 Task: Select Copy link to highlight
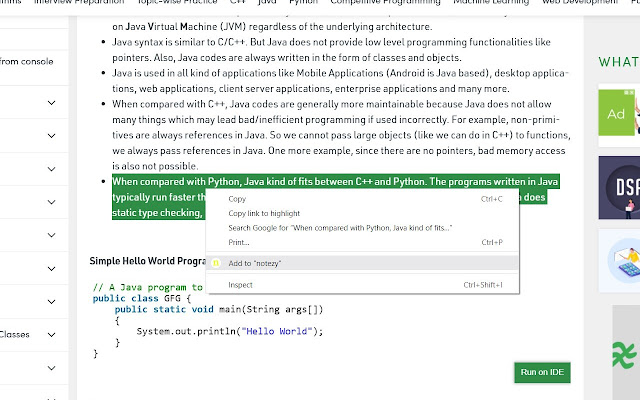(362, 213)
